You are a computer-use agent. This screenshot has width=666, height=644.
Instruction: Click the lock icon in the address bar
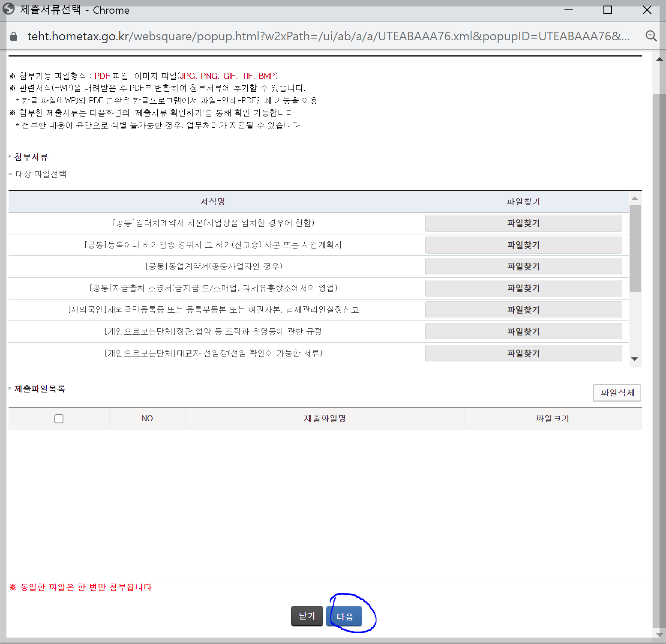point(13,36)
